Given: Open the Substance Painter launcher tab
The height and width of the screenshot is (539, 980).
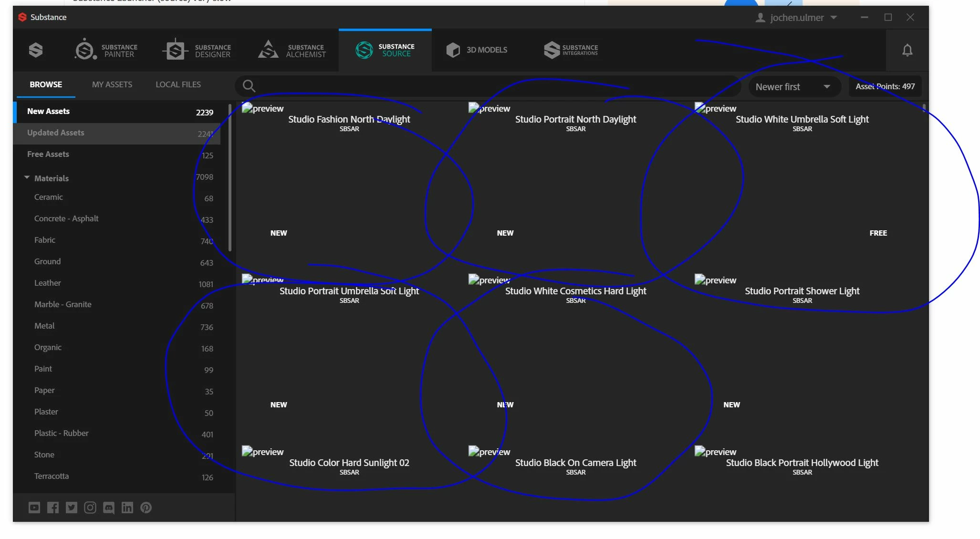Looking at the screenshot, I should pyautogui.click(x=106, y=50).
